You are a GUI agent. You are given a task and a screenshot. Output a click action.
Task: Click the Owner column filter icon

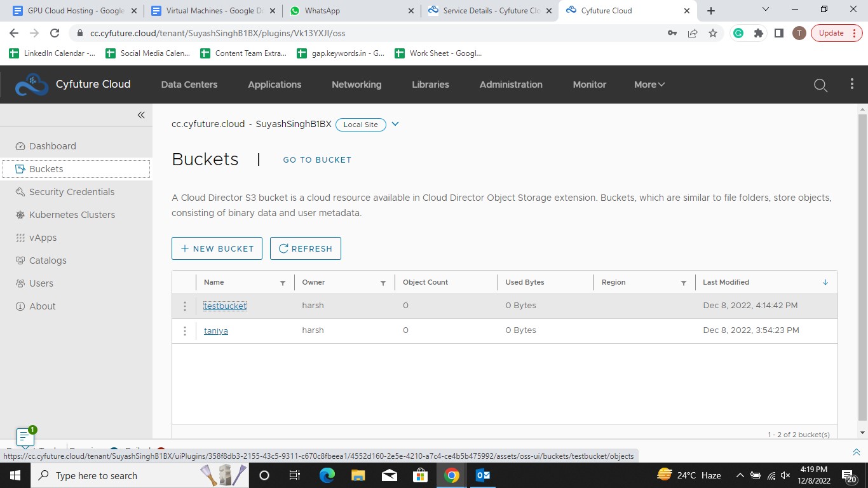click(x=383, y=283)
